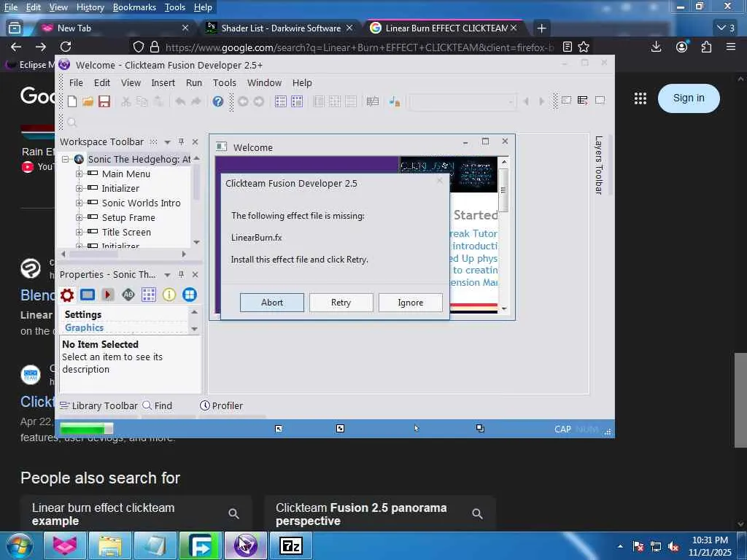Viewport: 747px width, 560px height.
Task: Click the frame icon left of the layout icon
Action: click(566, 100)
